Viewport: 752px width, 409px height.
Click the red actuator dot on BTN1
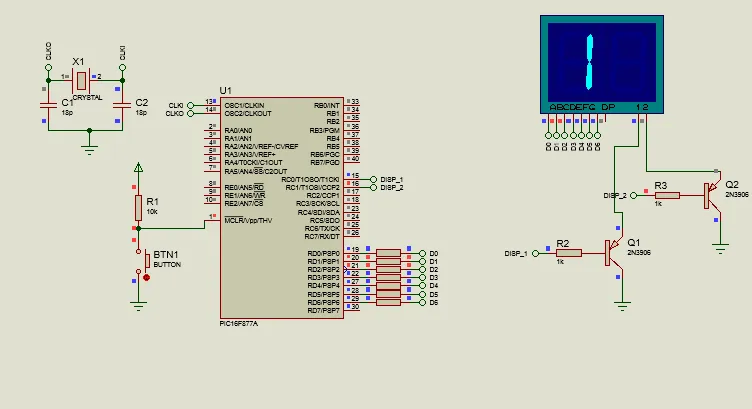tap(147, 278)
